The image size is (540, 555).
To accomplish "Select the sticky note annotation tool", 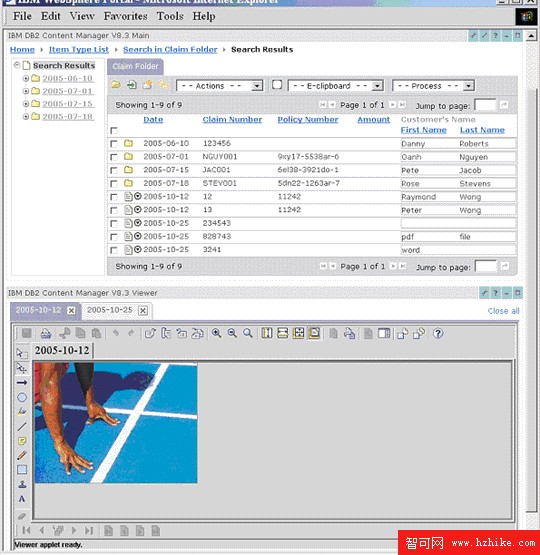I will tap(22, 441).
